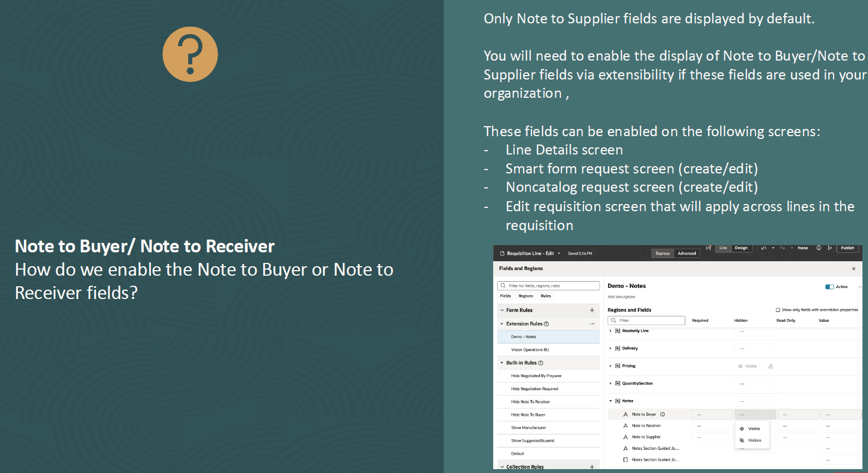Click the info icon beside Note to Buyer
Screen dimensions: 868x473
[x=661, y=414]
